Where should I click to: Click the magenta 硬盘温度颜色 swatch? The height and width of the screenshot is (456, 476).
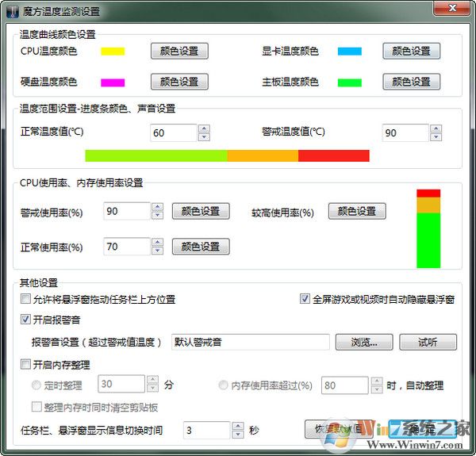point(113,82)
